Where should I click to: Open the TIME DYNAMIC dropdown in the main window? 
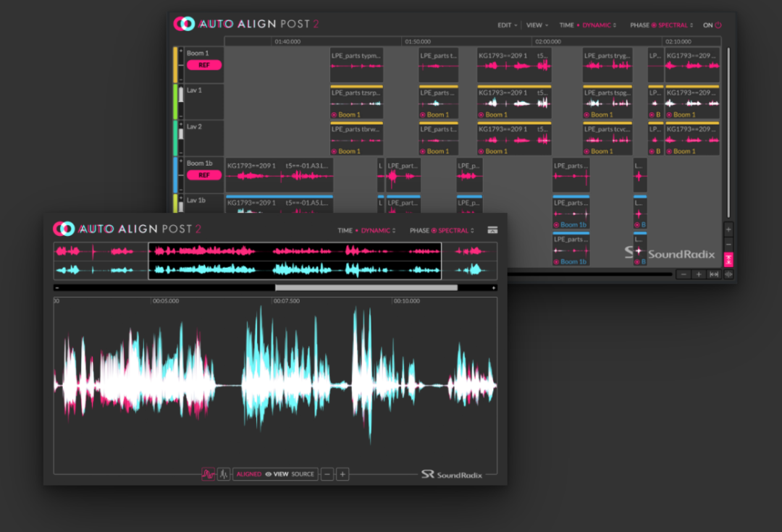pyautogui.click(x=588, y=25)
